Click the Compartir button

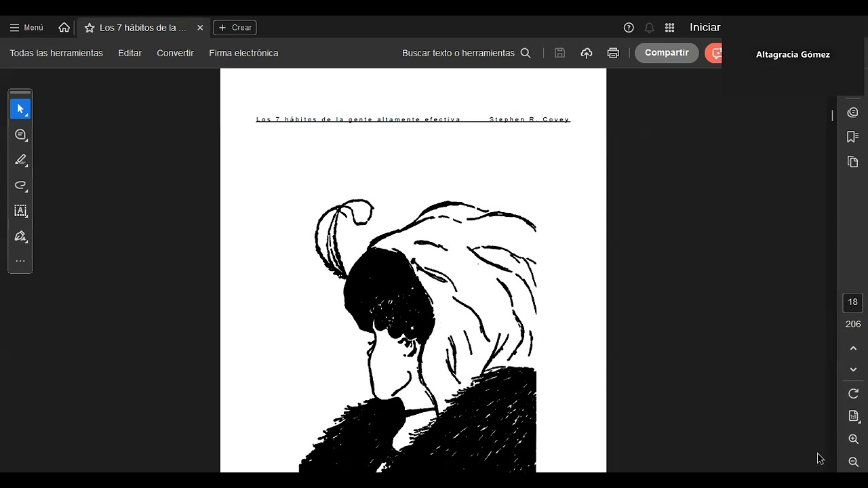coord(667,53)
